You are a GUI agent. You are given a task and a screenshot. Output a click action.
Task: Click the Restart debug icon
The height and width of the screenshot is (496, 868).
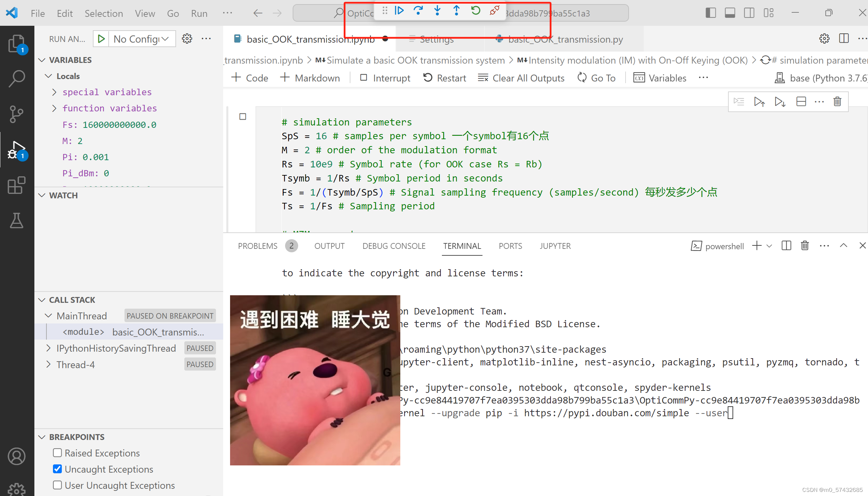476,11
